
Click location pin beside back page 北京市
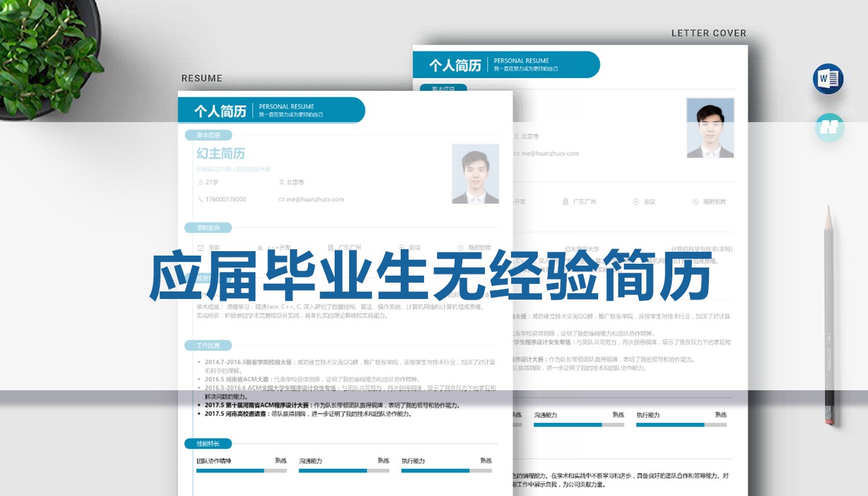516,137
